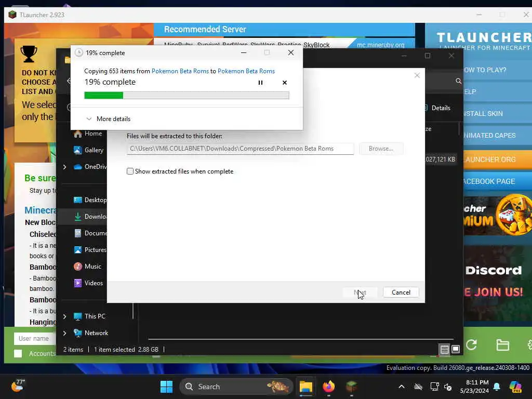Open ANIMATED CAPES in TLauncher
This screenshot has height=399, width=532.
click(497, 135)
